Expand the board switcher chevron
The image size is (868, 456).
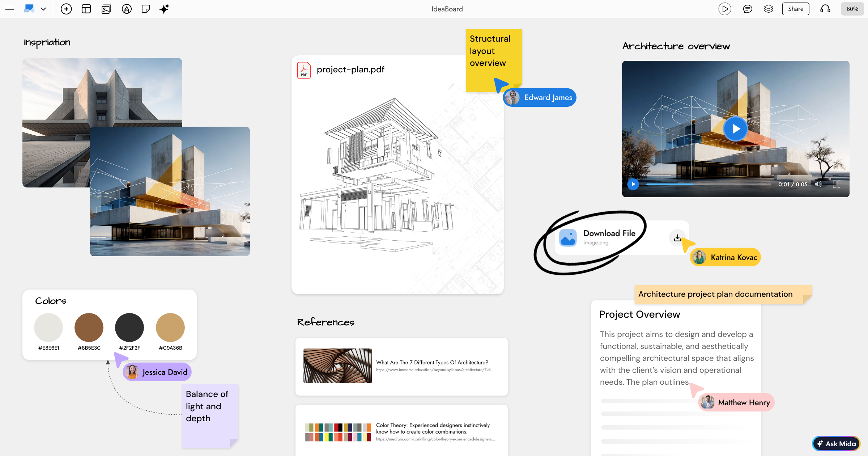(x=43, y=9)
